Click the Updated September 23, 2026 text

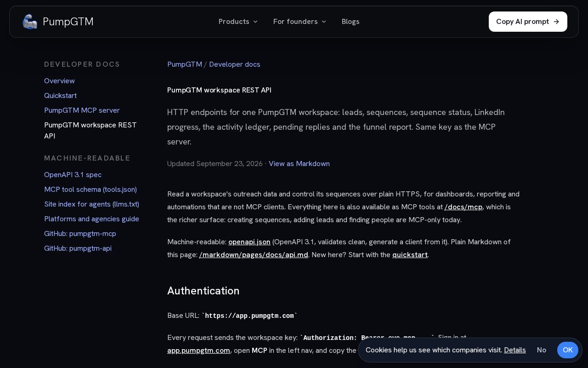click(x=215, y=164)
